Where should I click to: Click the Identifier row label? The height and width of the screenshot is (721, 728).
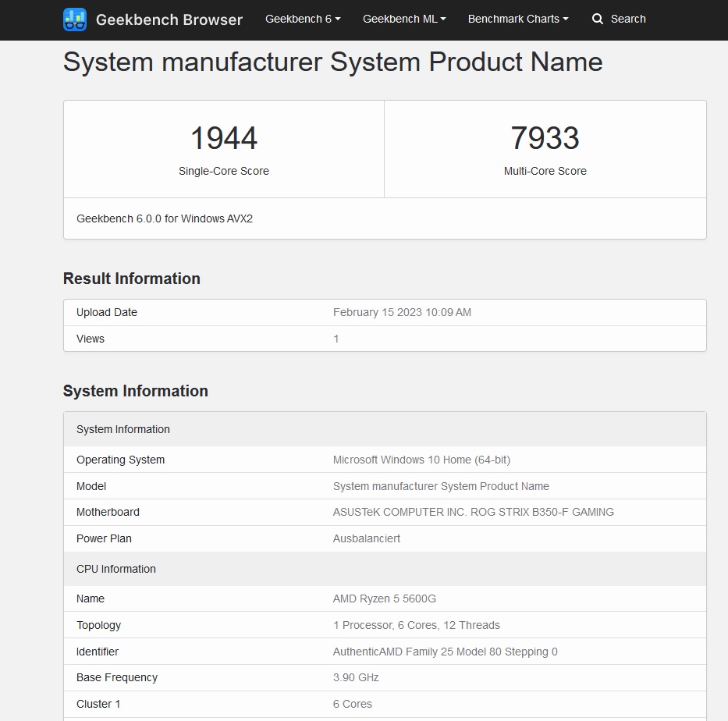coord(98,652)
